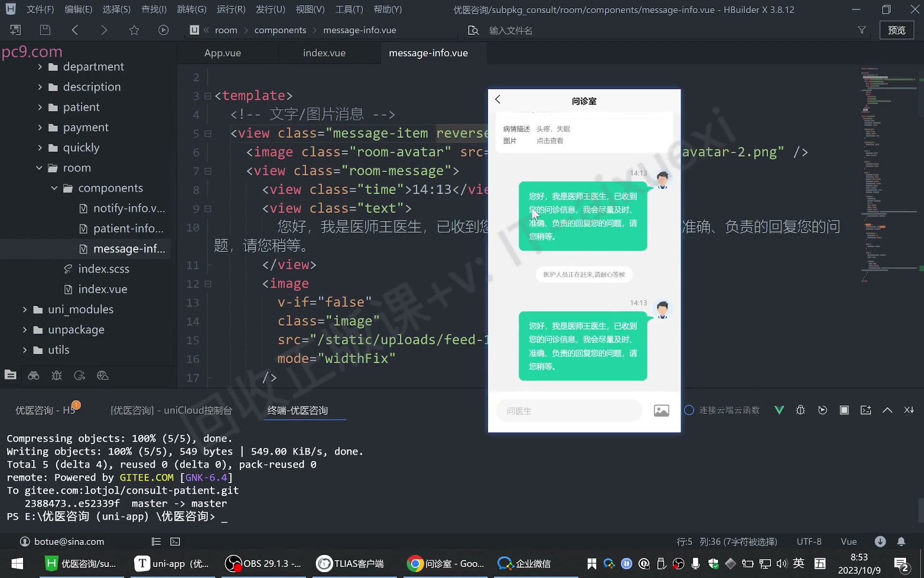Screen dimensions: 924x578
Task: Click the bookmark star icon
Action: (134, 30)
